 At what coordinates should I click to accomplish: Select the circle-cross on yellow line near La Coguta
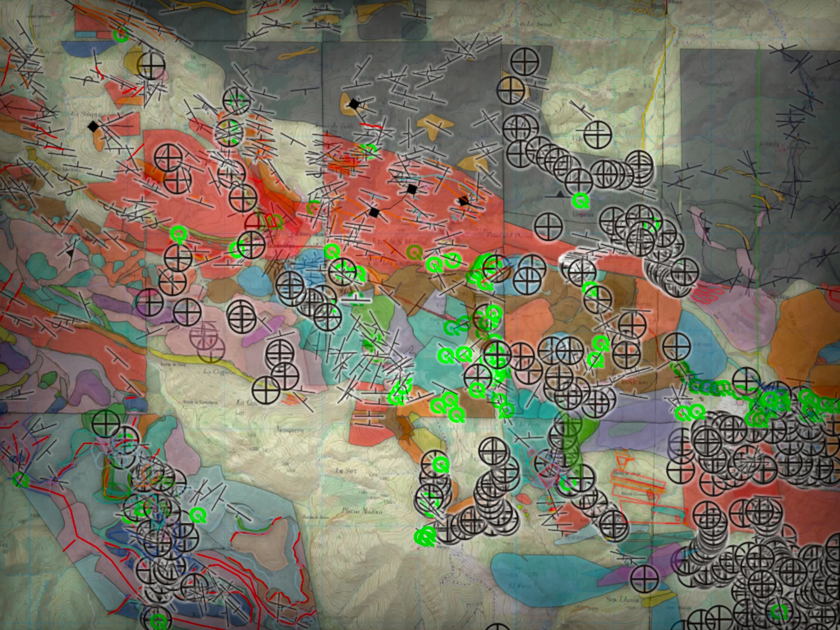[x=266, y=390]
